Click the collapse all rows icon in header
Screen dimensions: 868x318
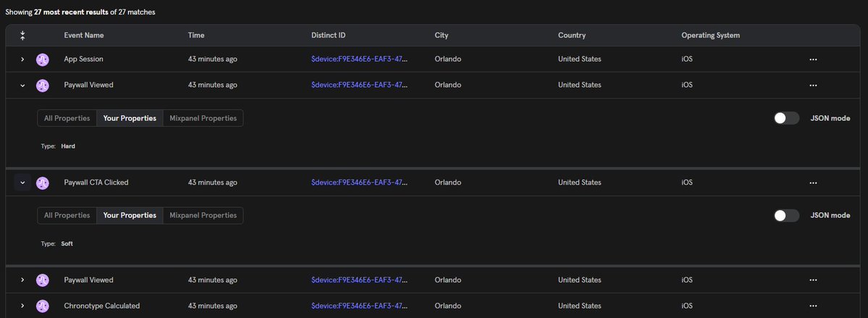(x=22, y=35)
